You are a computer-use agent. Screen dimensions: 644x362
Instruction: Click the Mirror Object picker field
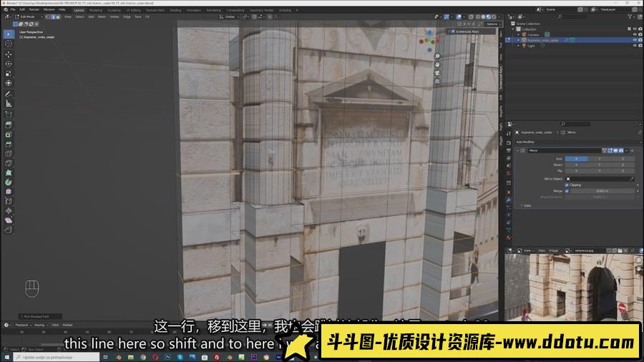pyautogui.click(x=600, y=179)
